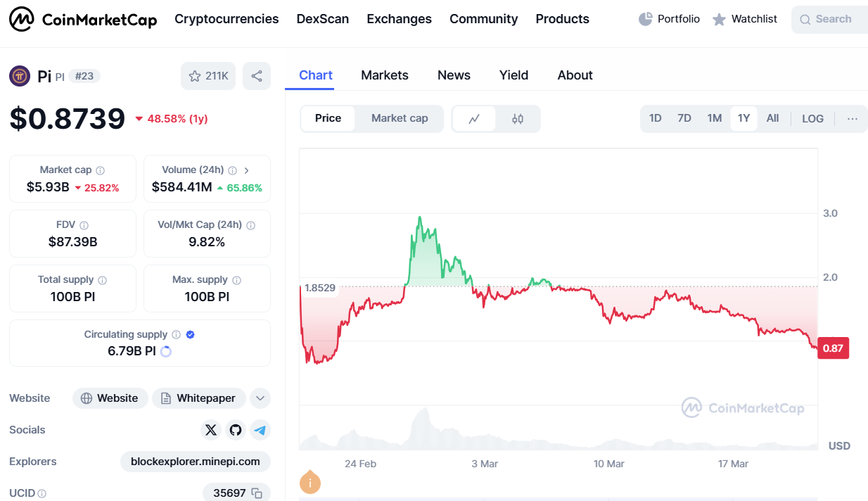The width and height of the screenshot is (868, 501).
Task: Open the Cryptocurrencies menu
Action: click(226, 19)
